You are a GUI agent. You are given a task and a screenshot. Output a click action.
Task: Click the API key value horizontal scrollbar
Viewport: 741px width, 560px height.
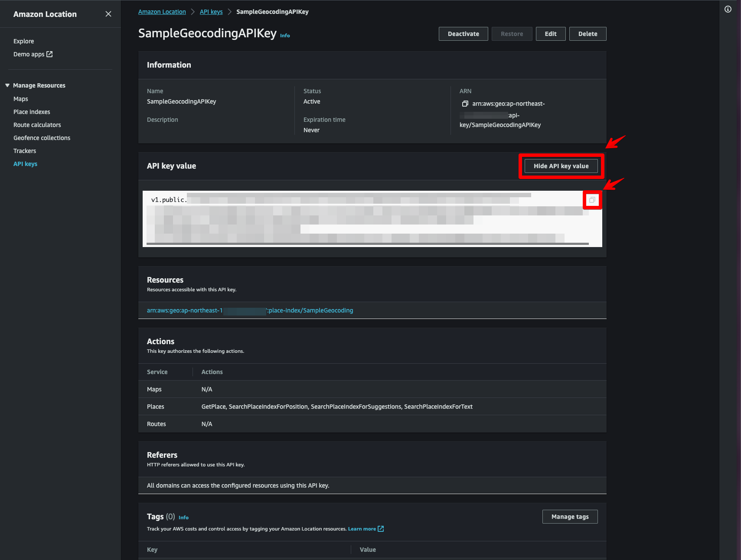click(x=368, y=244)
